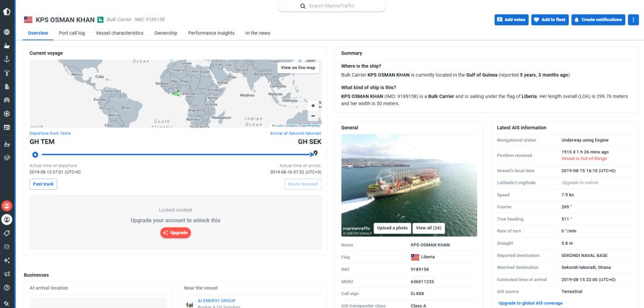Click Upgrade to unlock latitude/longitude
Screen dimensions: 644x308
click(580, 183)
